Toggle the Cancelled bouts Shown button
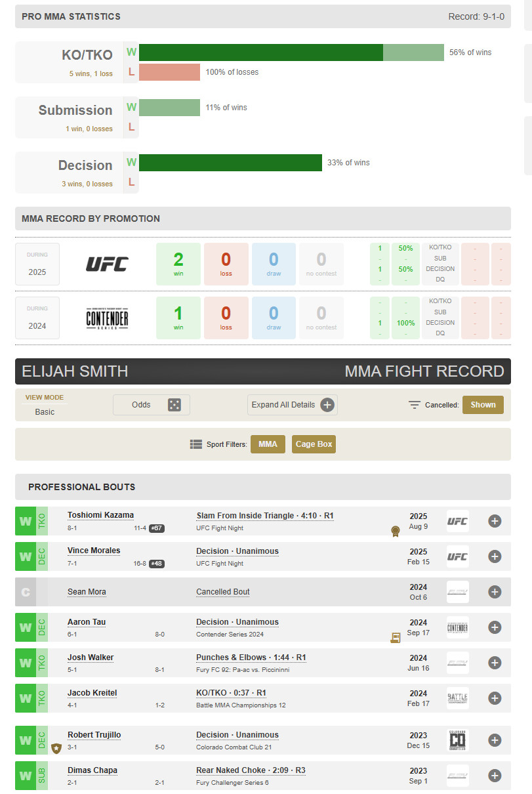Screen dimensions: 532x794 [x=483, y=405]
